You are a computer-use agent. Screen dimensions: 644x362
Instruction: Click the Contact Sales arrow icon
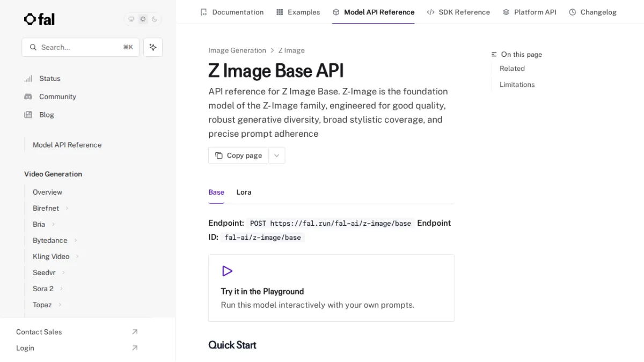[135, 332]
